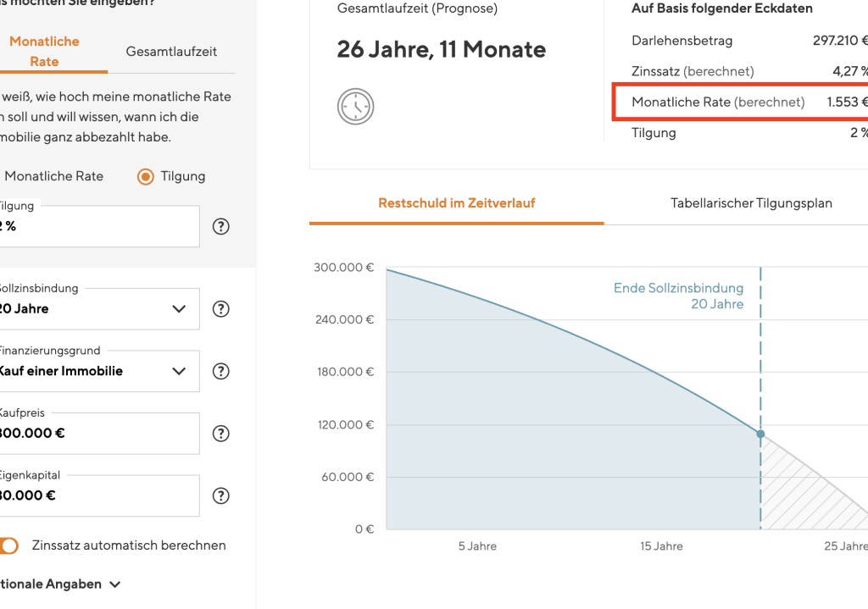Open the Tabellarischer Tilgungsplan tab
Screen dimensions: 868x609
tap(751, 203)
